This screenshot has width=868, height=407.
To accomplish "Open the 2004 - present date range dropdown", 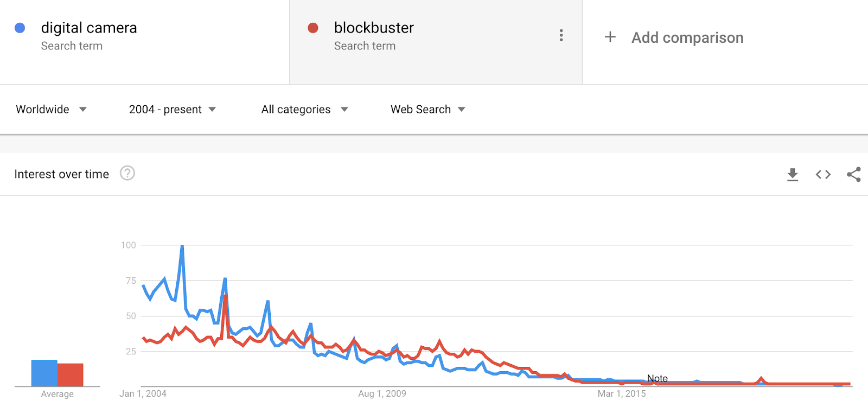I will tap(173, 109).
